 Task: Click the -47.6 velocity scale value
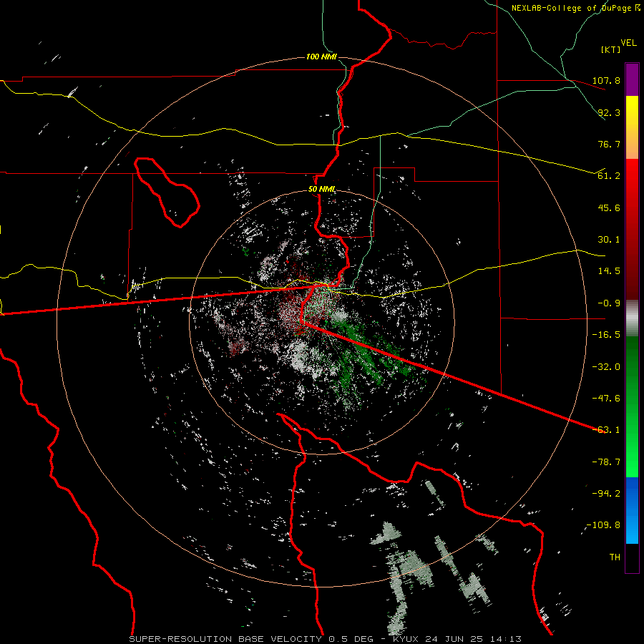(x=606, y=399)
